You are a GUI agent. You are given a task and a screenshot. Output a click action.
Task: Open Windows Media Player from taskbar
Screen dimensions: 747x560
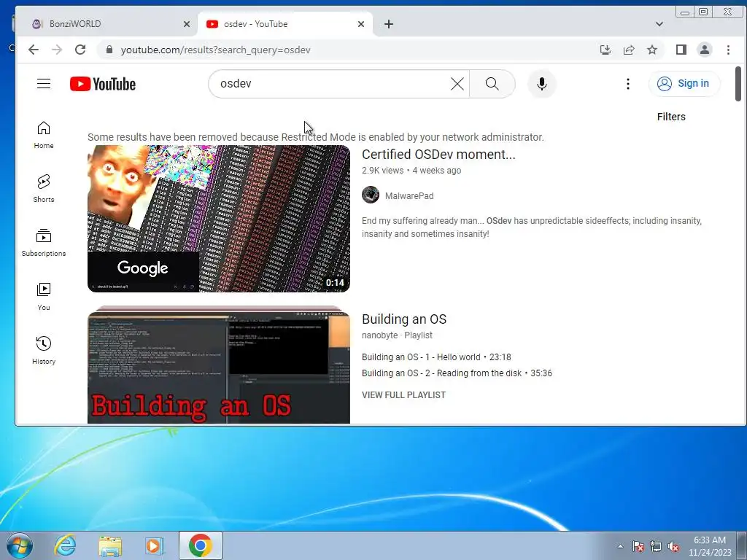155,545
